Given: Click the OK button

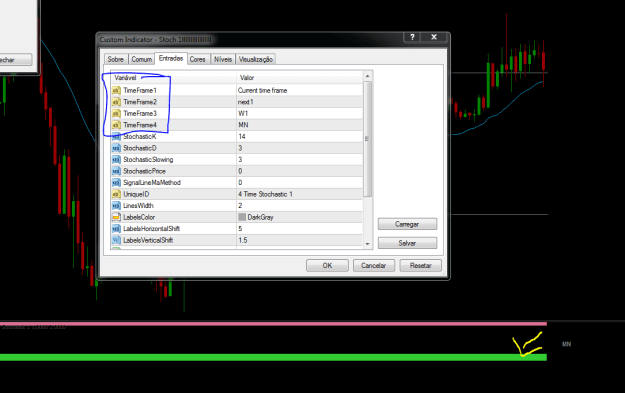Looking at the screenshot, I should click(327, 265).
